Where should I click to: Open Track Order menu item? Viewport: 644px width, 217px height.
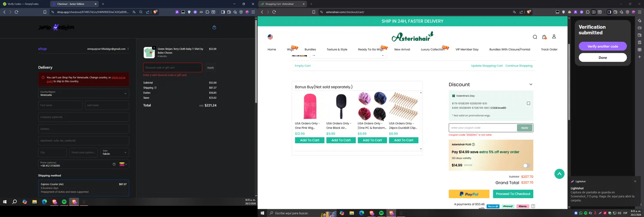[549, 49]
